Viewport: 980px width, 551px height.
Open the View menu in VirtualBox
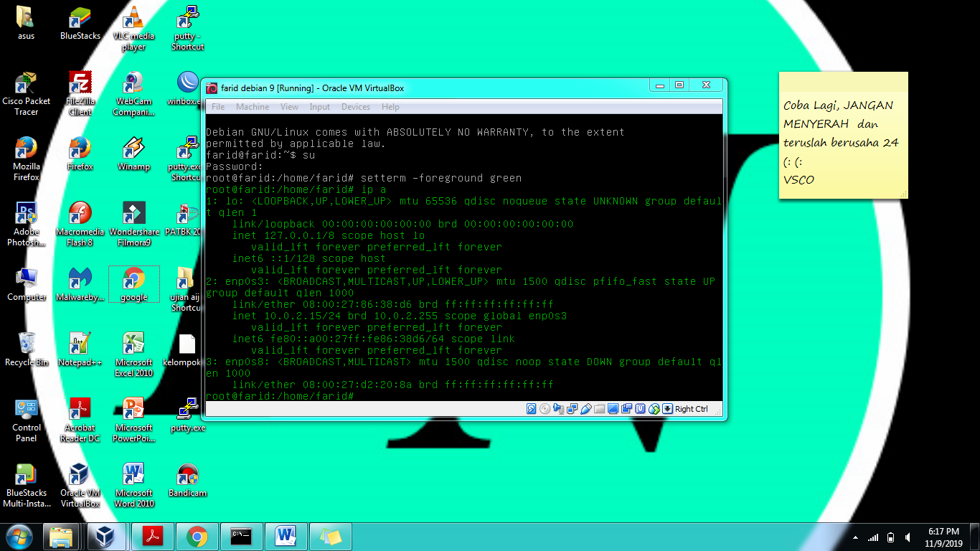tap(289, 107)
